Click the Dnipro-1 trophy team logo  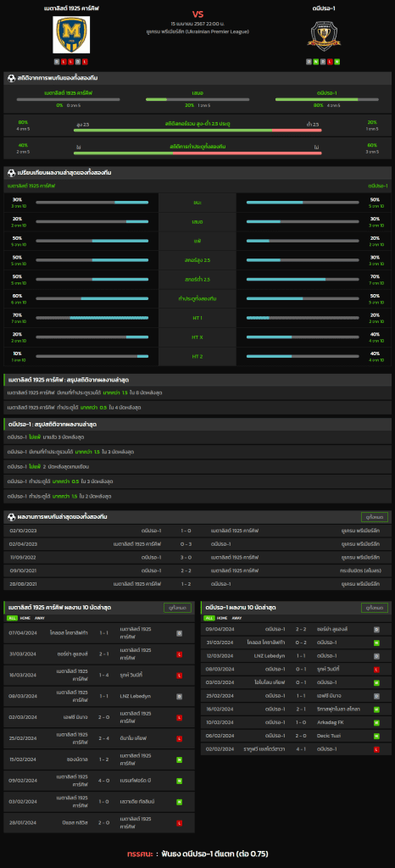[x=324, y=35]
